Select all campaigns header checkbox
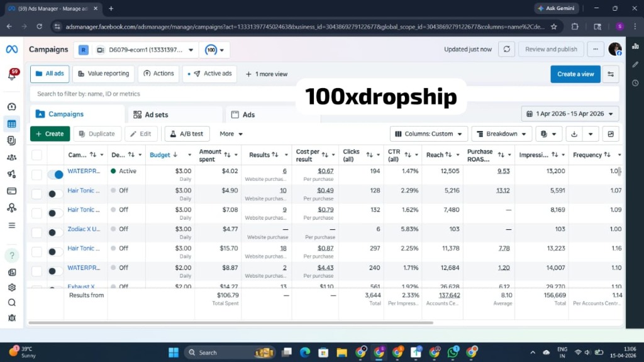The image size is (644, 362). [x=36, y=155]
